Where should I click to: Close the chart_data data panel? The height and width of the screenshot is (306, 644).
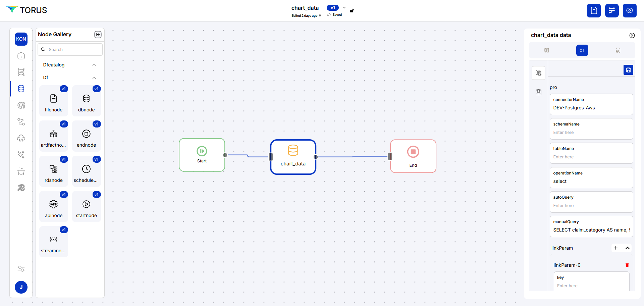coord(632,35)
